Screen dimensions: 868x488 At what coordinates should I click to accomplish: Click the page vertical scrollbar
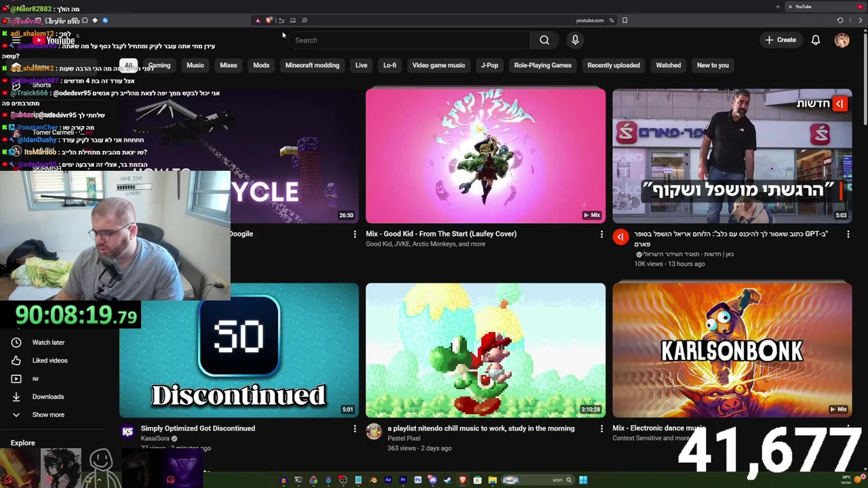(x=865, y=80)
